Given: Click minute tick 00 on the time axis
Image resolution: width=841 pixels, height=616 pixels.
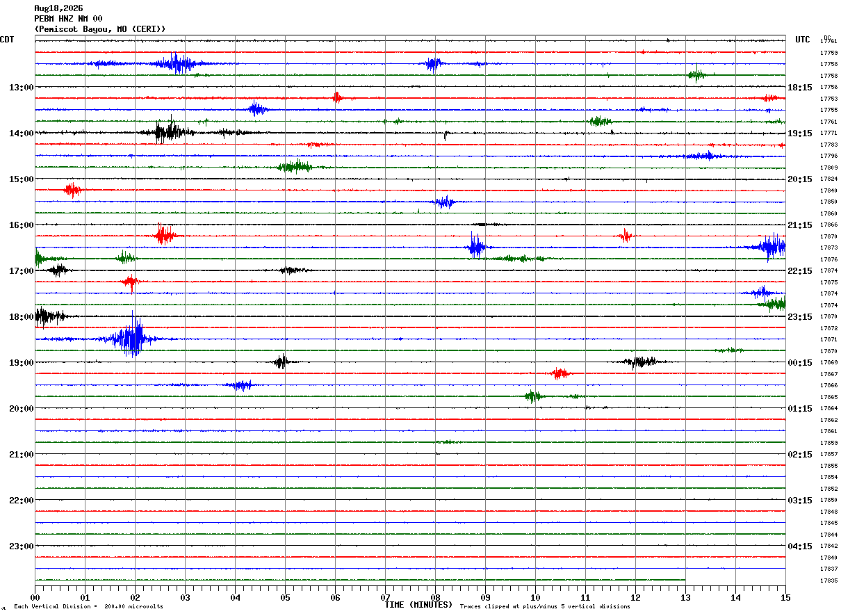Looking at the screenshot, I should point(35,597).
